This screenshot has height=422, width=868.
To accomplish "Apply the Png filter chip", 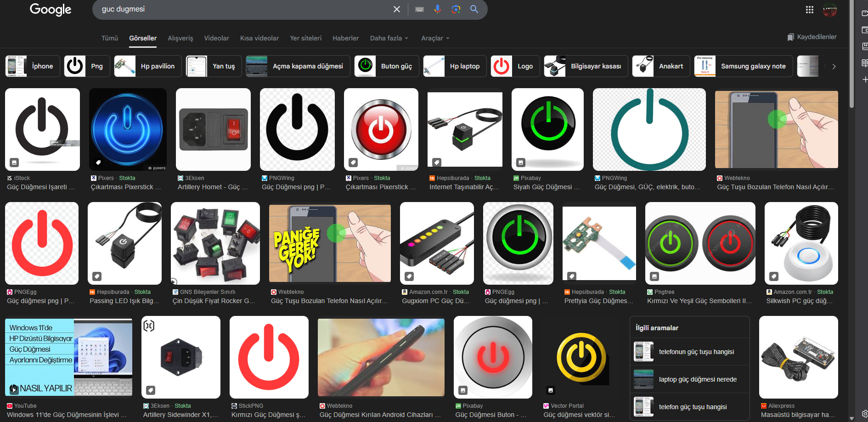I will coord(87,66).
